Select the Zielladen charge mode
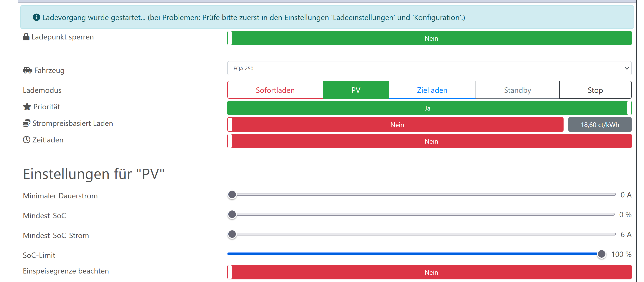This screenshot has height=282, width=644. click(432, 90)
